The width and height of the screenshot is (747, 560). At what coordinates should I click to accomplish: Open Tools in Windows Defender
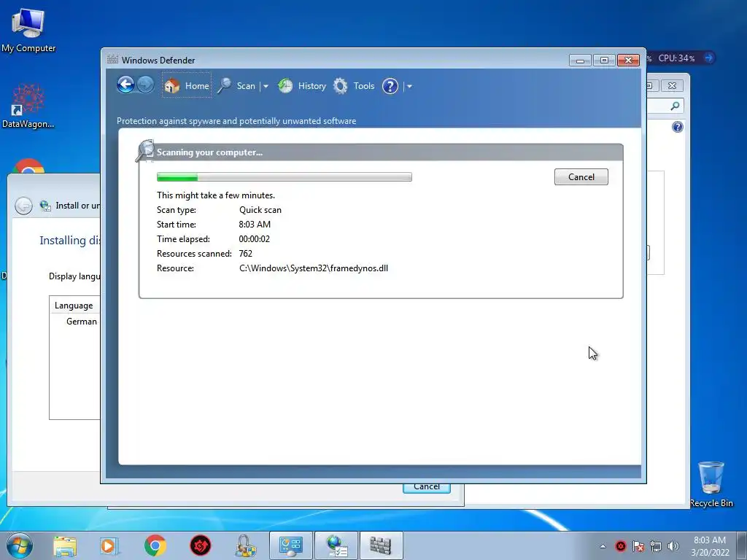[354, 86]
